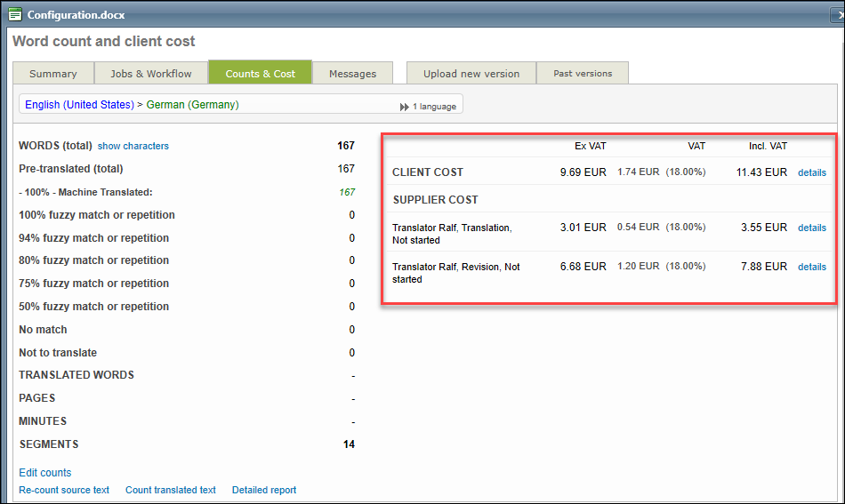
Task: Click the show characters link
Action: (x=133, y=146)
